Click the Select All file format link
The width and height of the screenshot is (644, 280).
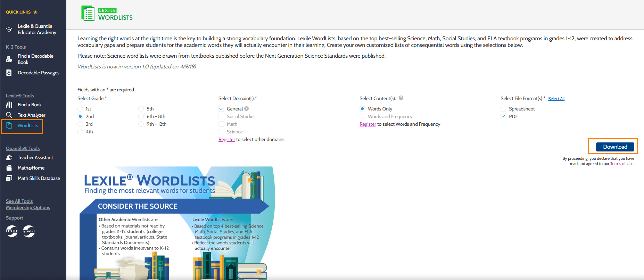(x=556, y=99)
